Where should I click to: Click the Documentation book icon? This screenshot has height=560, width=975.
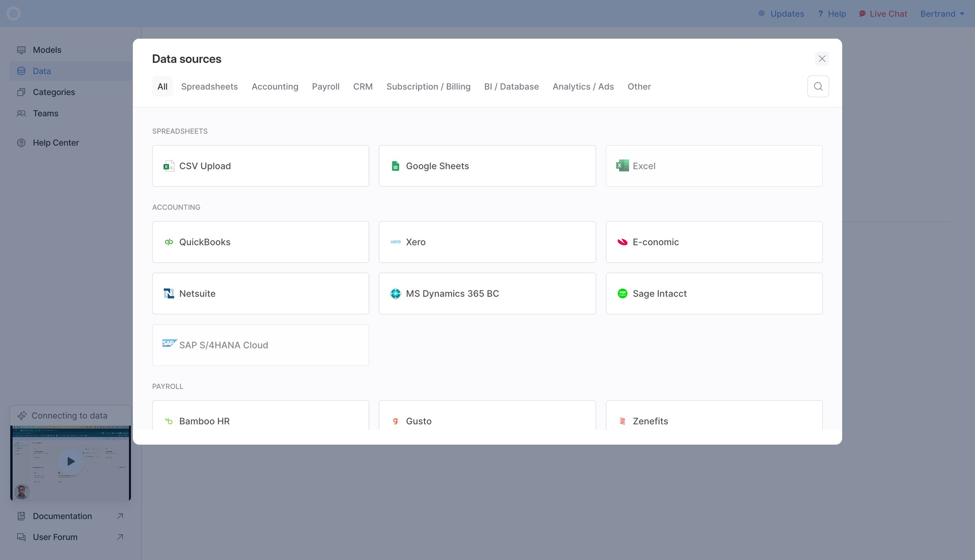coord(21,516)
